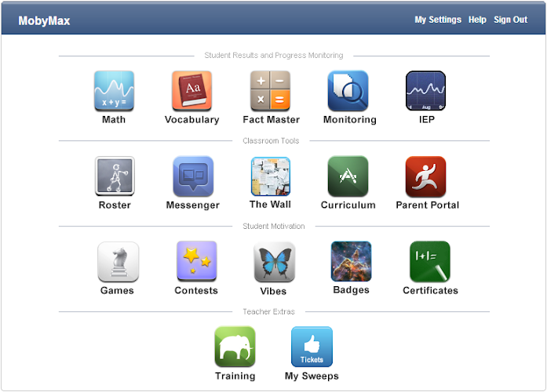Click the My Sweeps label

pos(312,376)
